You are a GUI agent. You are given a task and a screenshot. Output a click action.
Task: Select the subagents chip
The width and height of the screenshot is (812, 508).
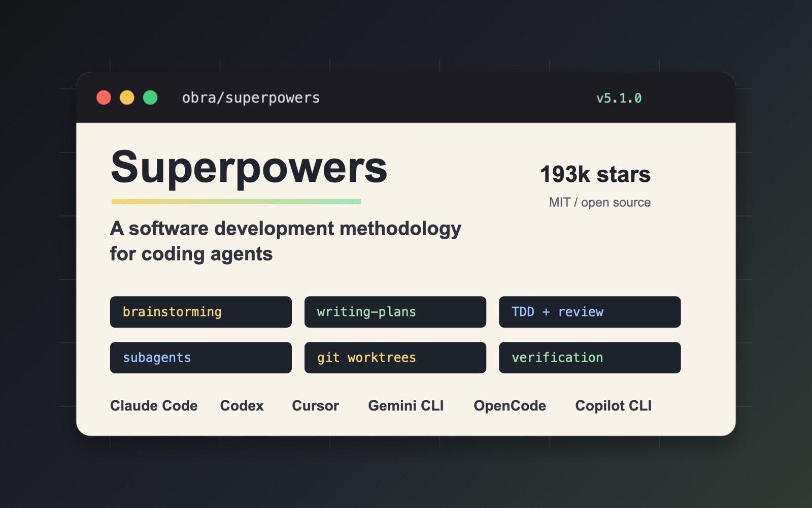coord(201,358)
